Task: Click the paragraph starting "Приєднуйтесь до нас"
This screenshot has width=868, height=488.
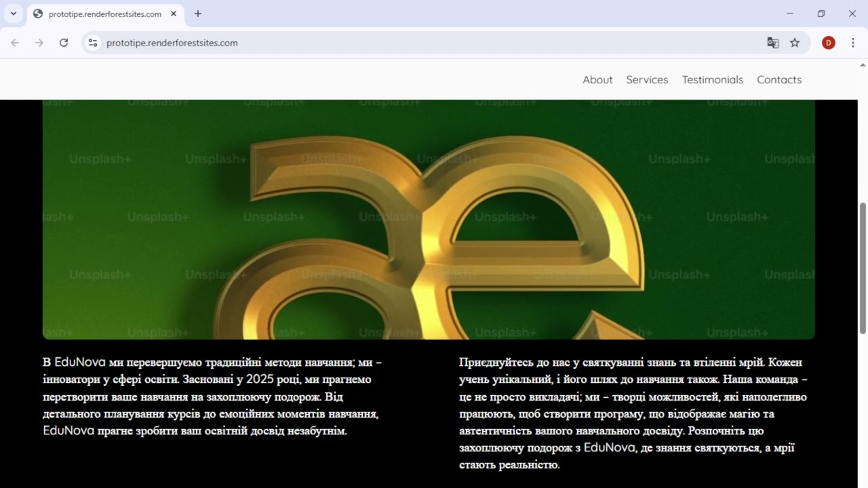Action: 634,413
